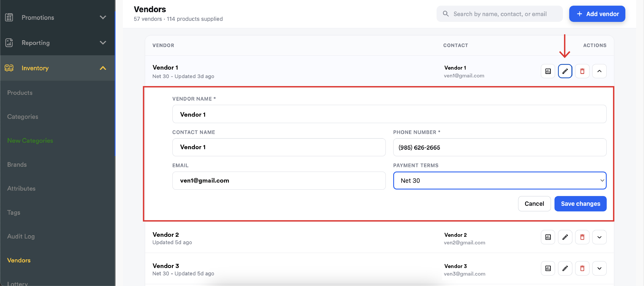The image size is (644, 286).
Task: Open the Products sidebar item
Action: point(20,93)
